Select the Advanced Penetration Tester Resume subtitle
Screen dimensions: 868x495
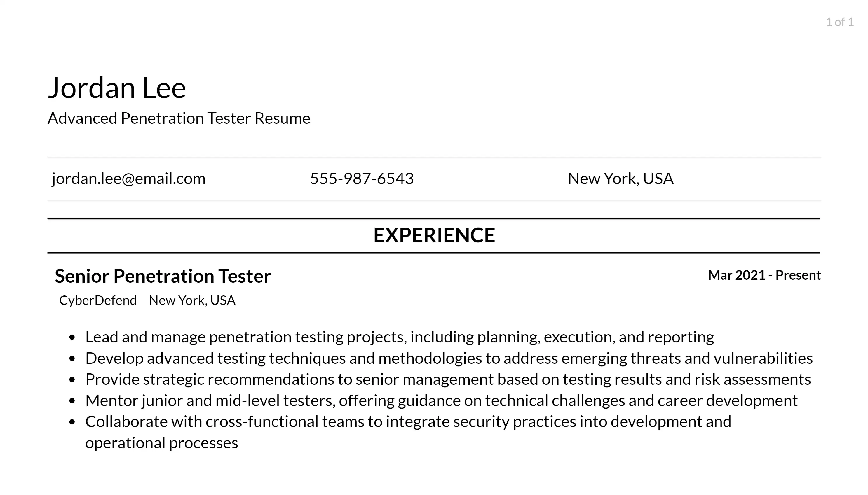click(179, 118)
